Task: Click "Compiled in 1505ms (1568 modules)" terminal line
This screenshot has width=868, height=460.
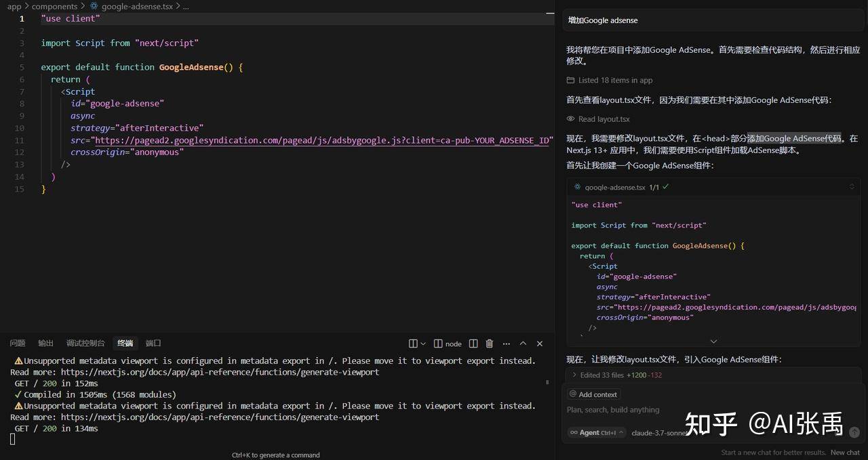Action: point(100,394)
